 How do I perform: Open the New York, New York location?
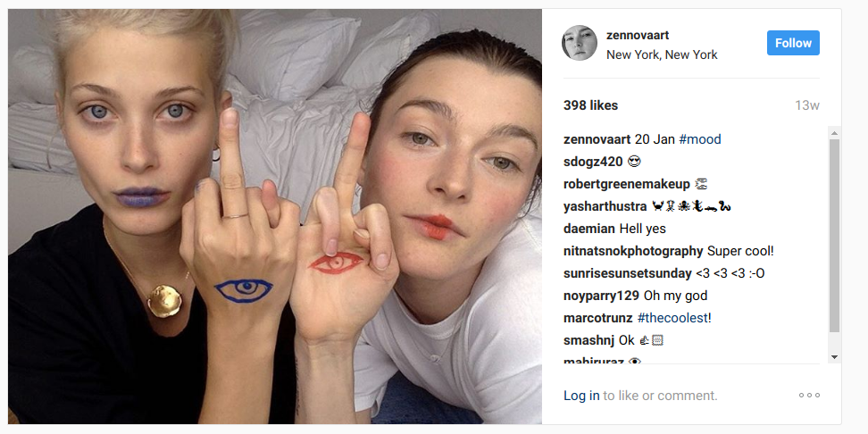(662, 54)
